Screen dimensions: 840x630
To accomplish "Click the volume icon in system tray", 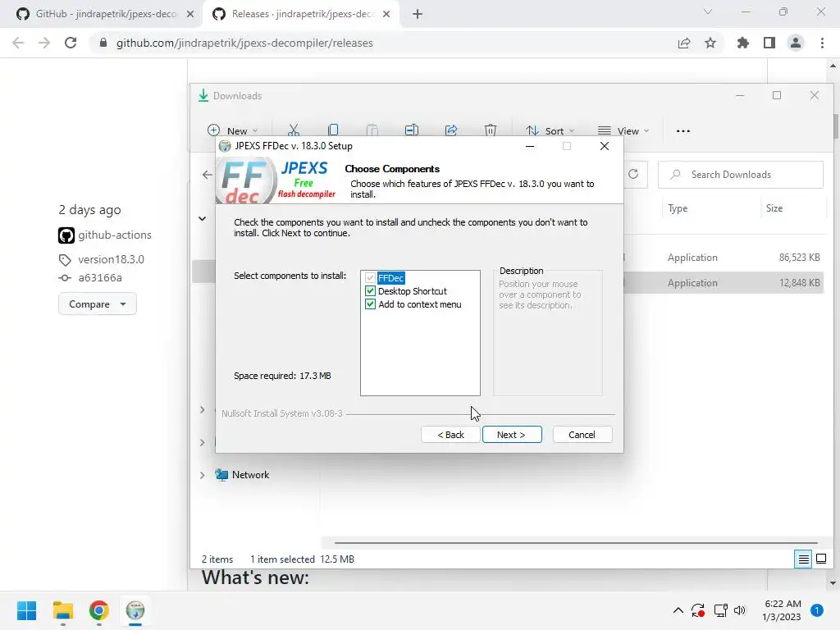I will [x=740, y=610].
